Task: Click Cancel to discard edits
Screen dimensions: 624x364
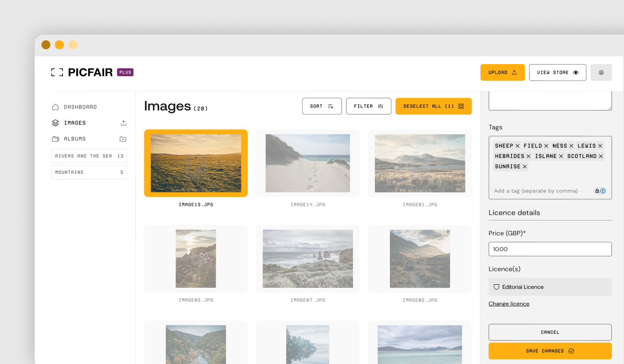Action: coord(550,332)
